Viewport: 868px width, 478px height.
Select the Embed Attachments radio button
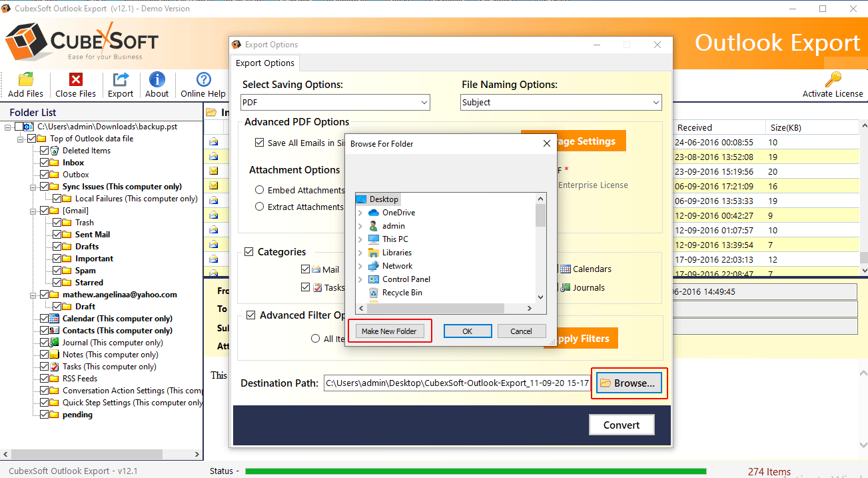pyautogui.click(x=260, y=190)
